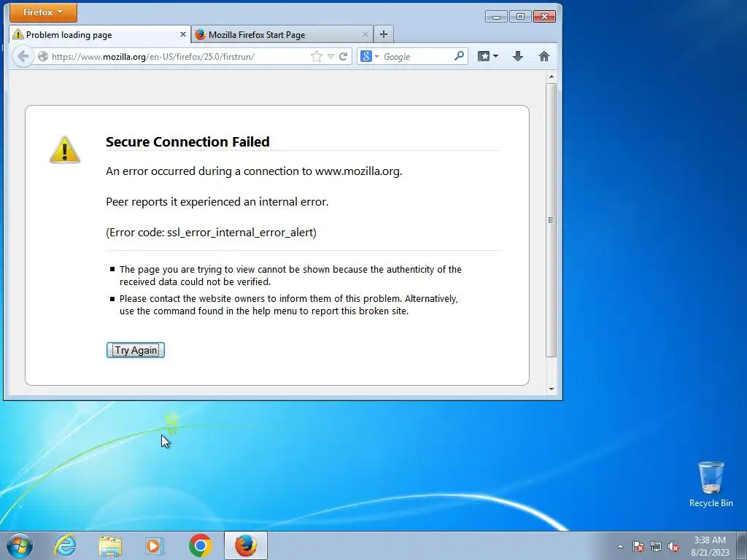The image size is (747, 560).
Task: Open Windows Media Player from taskbar
Action: [x=155, y=545]
